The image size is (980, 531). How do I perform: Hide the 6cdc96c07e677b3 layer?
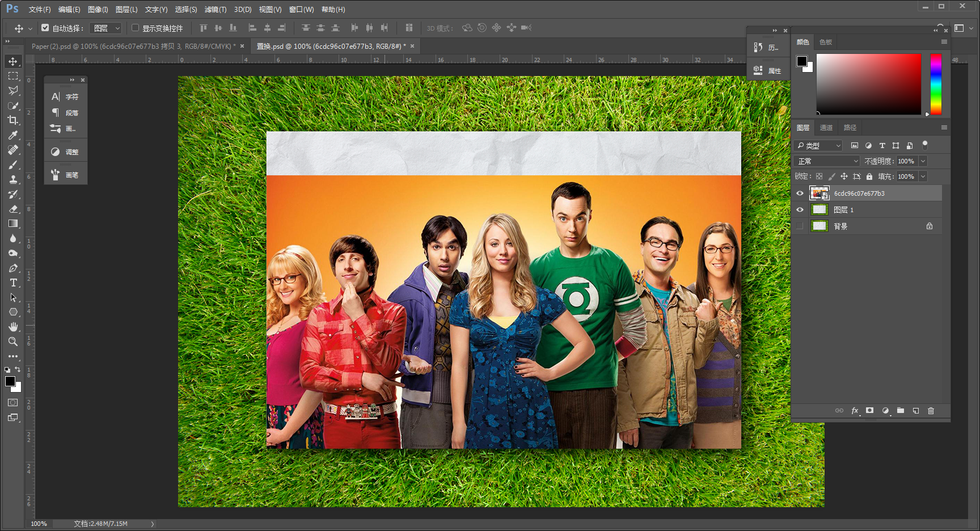[x=800, y=193]
